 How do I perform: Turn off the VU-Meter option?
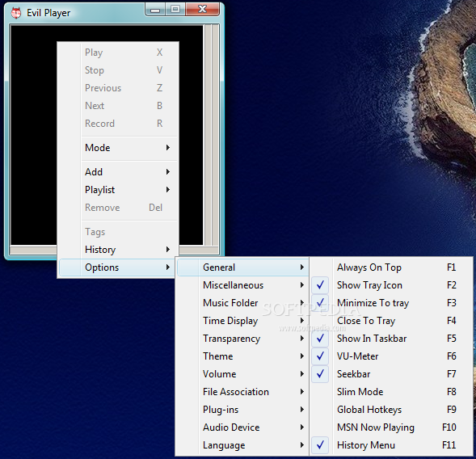coord(392,356)
